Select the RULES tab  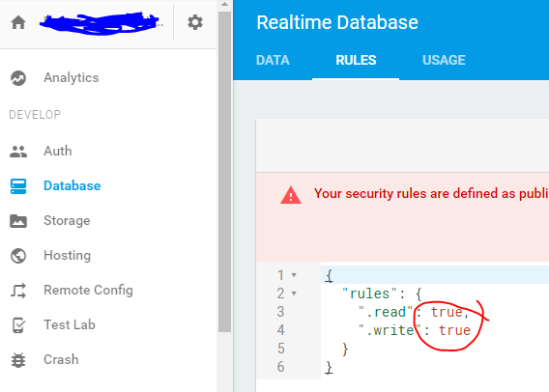point(356,60)
